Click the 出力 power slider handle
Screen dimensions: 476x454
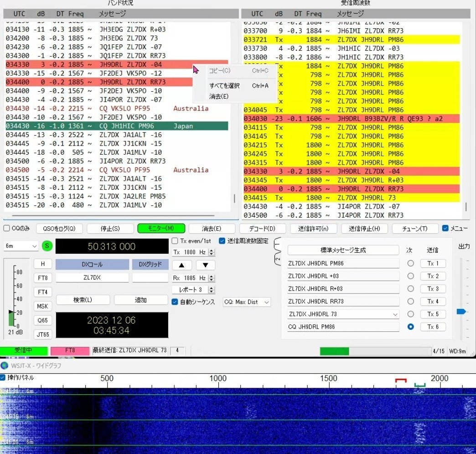(x=461, y=312)
